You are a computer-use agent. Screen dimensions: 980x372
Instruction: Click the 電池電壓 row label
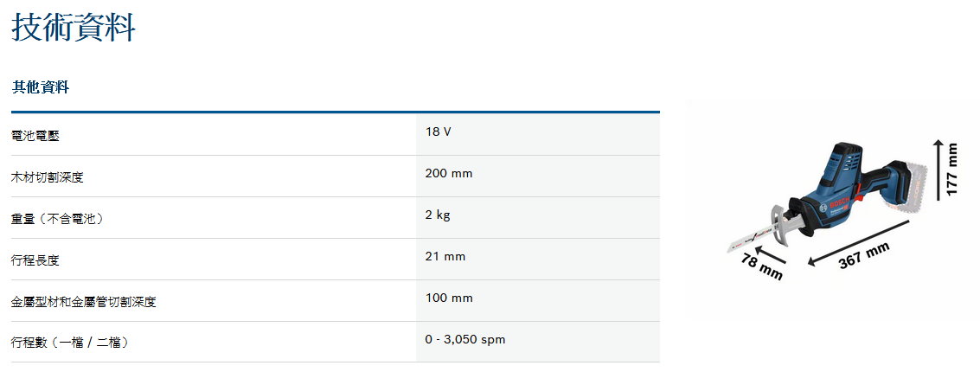35,136
